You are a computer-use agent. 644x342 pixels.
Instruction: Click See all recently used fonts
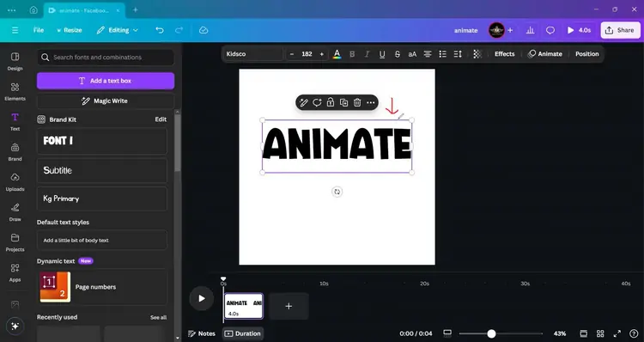point(158,317)
